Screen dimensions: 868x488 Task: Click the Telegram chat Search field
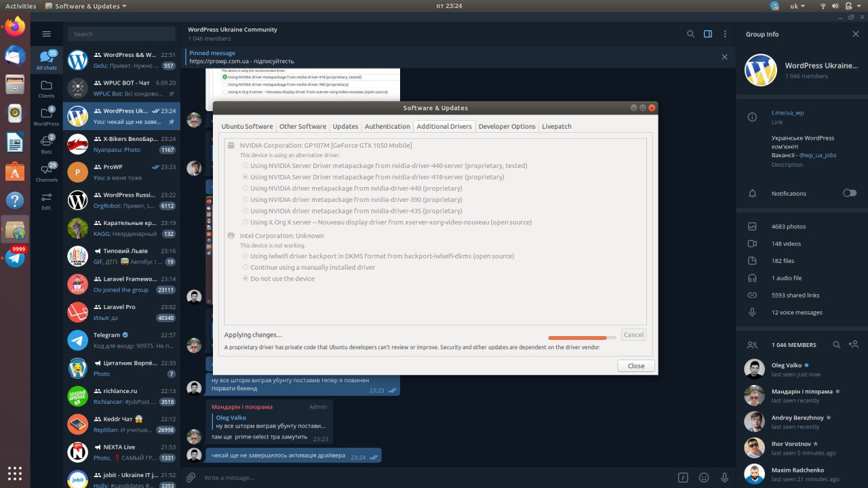point(122,34)
